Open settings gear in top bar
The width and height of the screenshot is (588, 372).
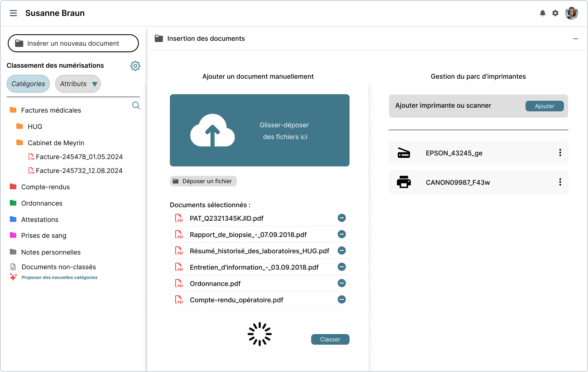click(x=555, y=13)
